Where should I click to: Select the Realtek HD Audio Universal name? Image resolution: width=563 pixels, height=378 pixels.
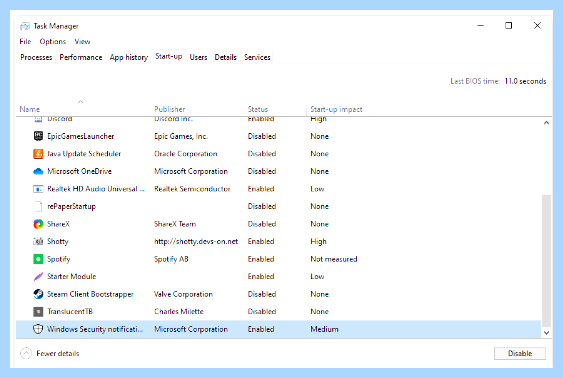(x=96, y=189)
